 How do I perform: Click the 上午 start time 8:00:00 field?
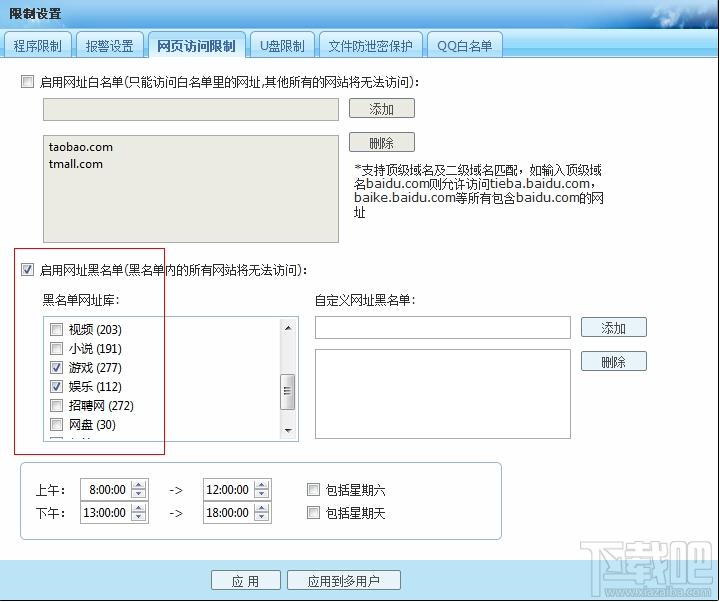[x=106, y=489]
